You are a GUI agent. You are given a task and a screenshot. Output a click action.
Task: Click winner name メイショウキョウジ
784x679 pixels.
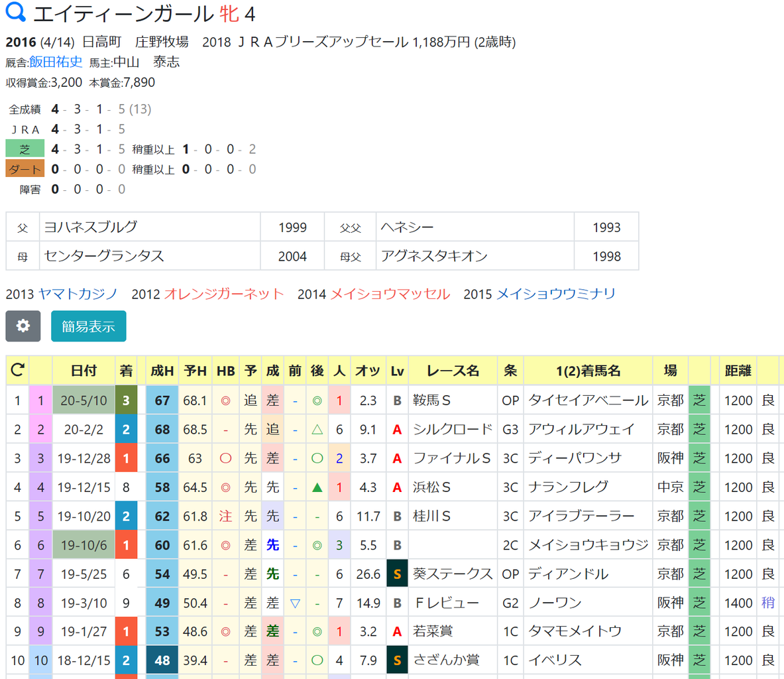pyautogui.click(x=588, y=545)
